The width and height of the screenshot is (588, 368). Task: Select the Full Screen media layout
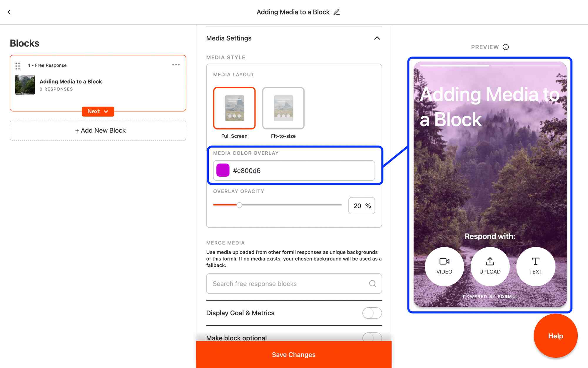tap(234, 108)
